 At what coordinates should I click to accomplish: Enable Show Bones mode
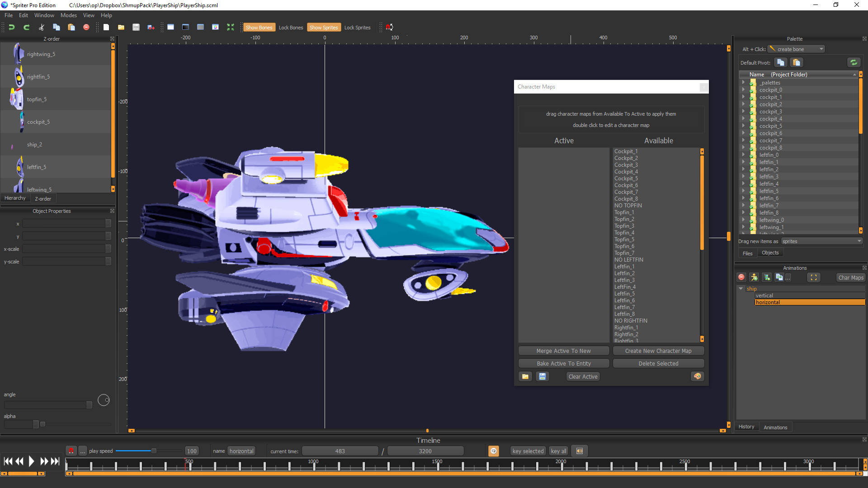[259, 27]
